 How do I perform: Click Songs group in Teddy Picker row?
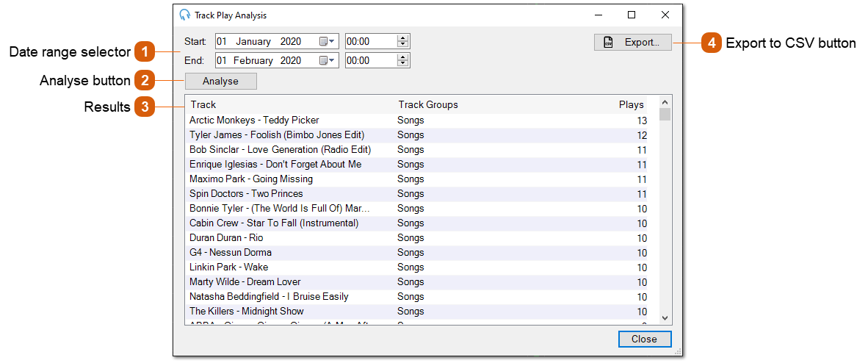[x=411, y=121]
